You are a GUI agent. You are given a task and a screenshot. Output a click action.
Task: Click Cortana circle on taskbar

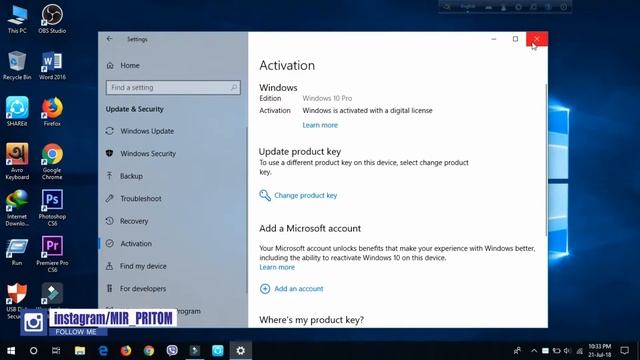[x=33, y=351]
